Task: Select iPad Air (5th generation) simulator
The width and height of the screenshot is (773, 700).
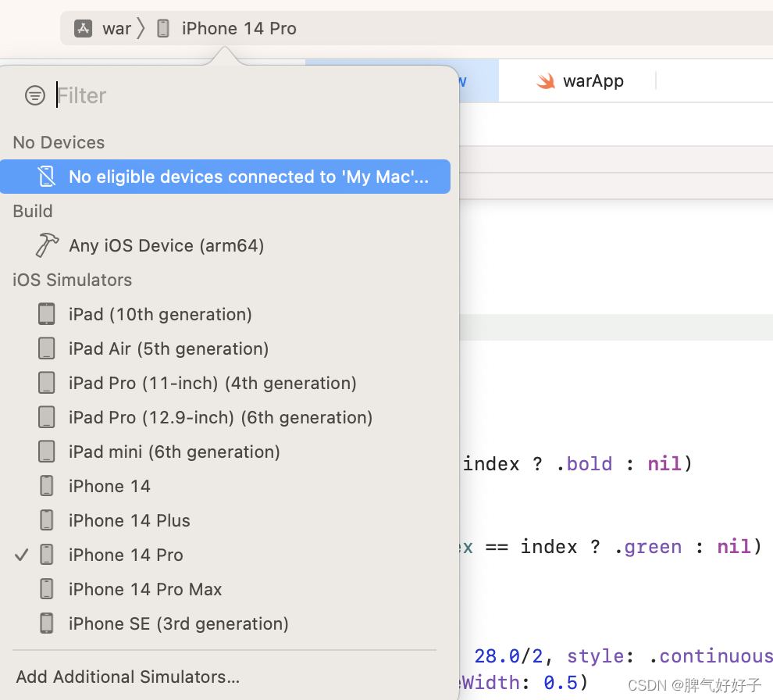Action: pyautogui.click(x=169, y=348)
